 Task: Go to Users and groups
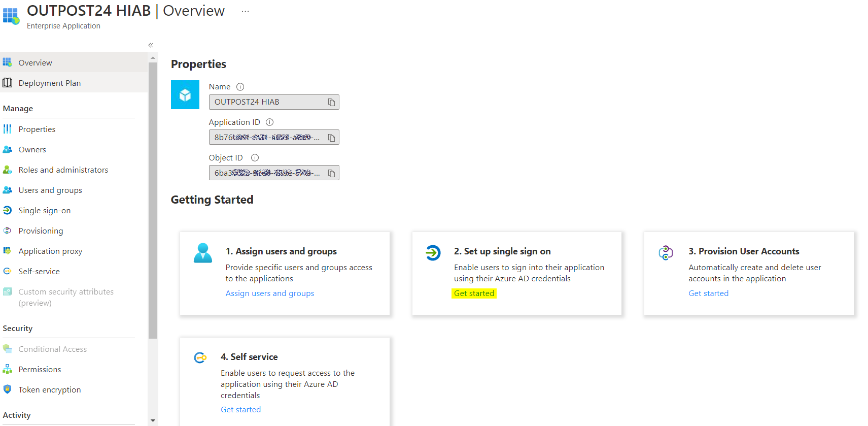click(50, 190)
